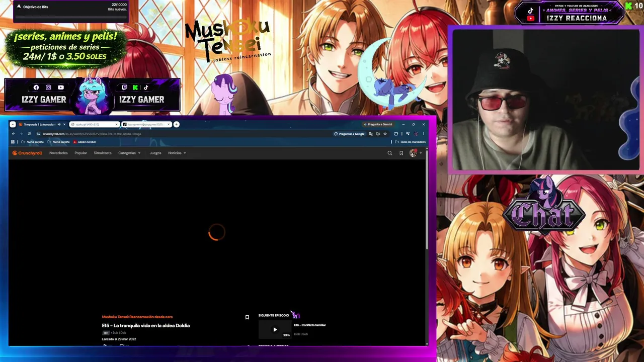The height and width of the screenshot is (362, 644).
Task: Open the first Nueva carpeta bookmark folder
Action: [x=33, y=142]
